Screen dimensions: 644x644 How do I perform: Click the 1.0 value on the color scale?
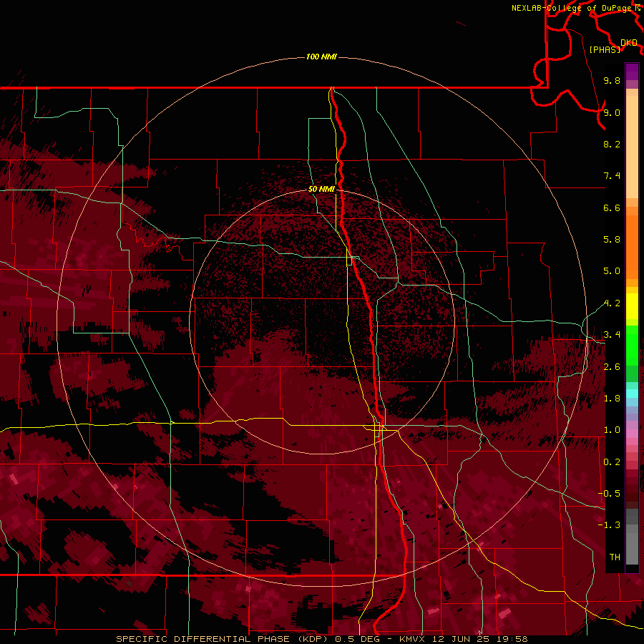click(x=612, y=430)
